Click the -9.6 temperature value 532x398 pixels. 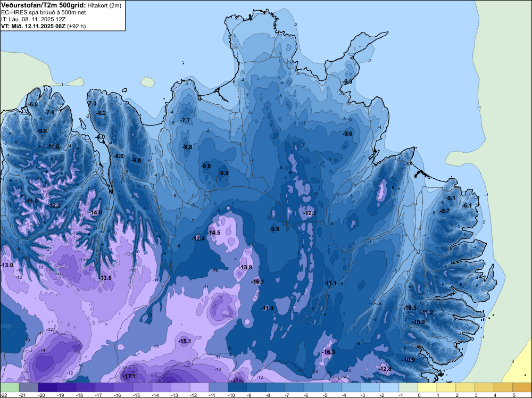point(347,134)
